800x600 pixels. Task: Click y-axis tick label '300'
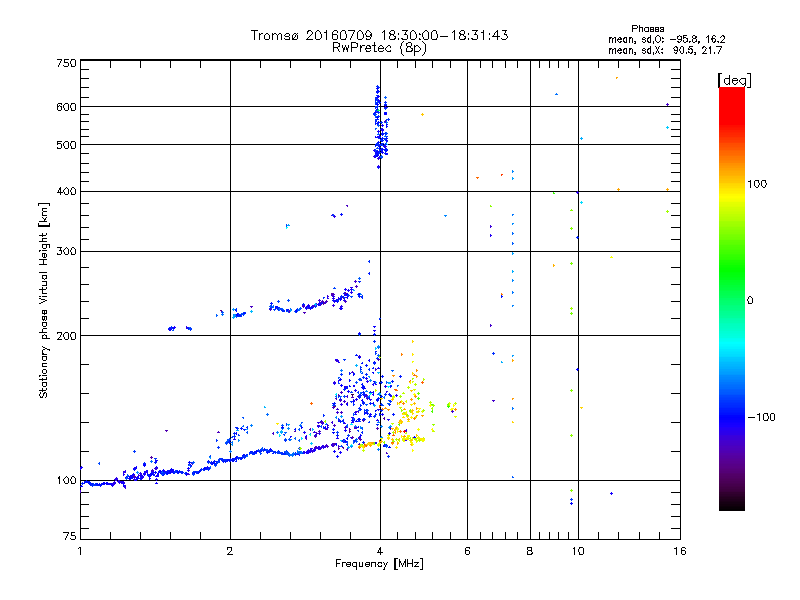66,251
